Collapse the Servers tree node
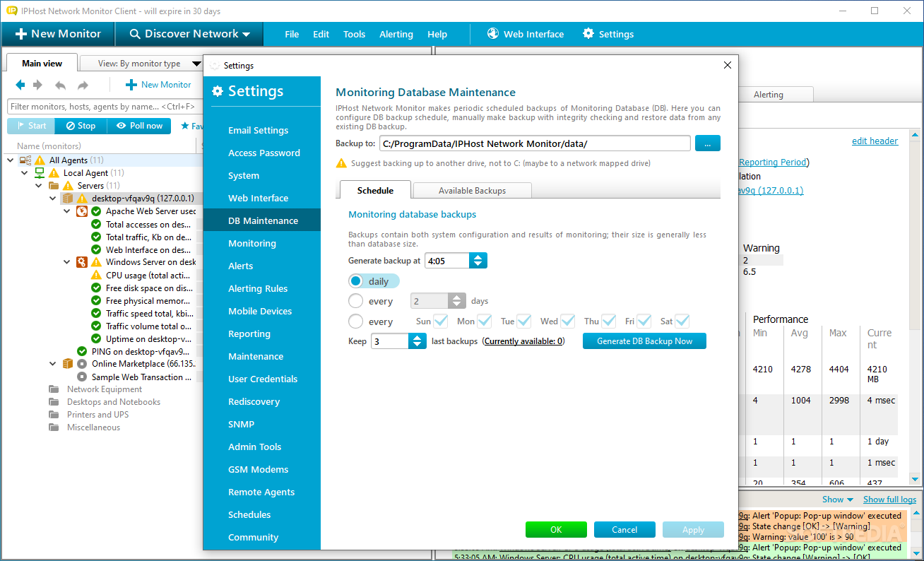 tap(39, 186)
